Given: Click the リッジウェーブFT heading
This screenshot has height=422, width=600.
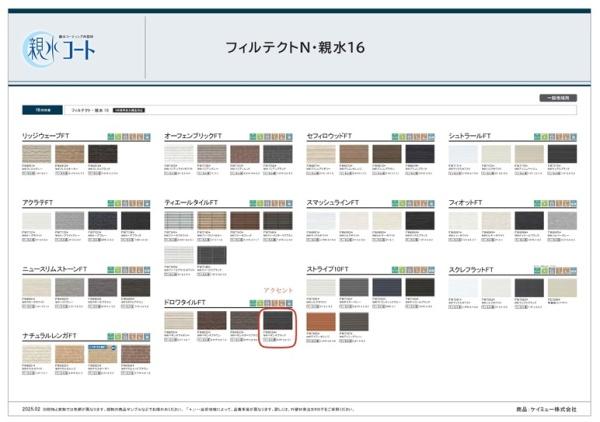Looking at the screenshot, I should (46, 136).
